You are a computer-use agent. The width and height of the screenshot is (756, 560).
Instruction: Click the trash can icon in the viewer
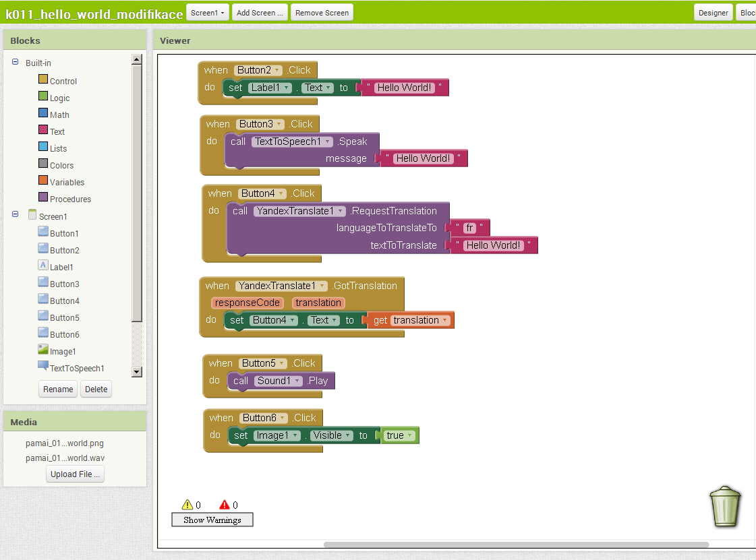[725, 506]
